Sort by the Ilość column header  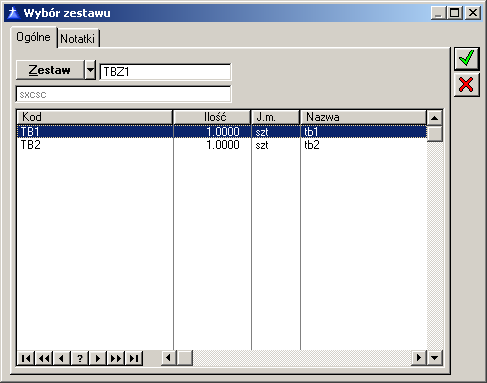212,117
